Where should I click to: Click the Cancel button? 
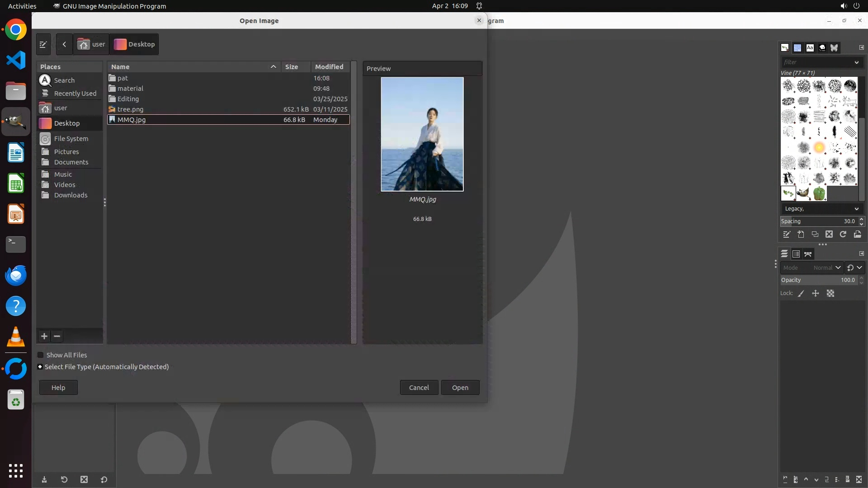[419, 388]
